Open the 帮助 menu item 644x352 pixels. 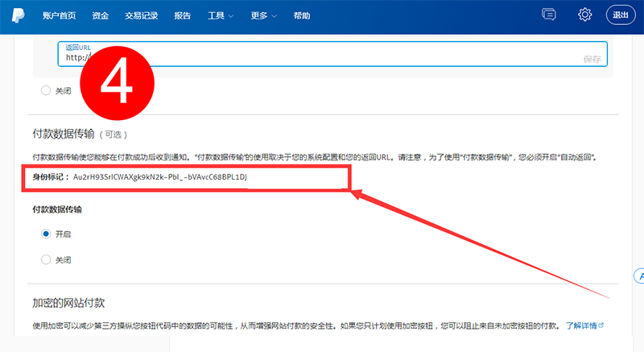(x=301, y=15)
